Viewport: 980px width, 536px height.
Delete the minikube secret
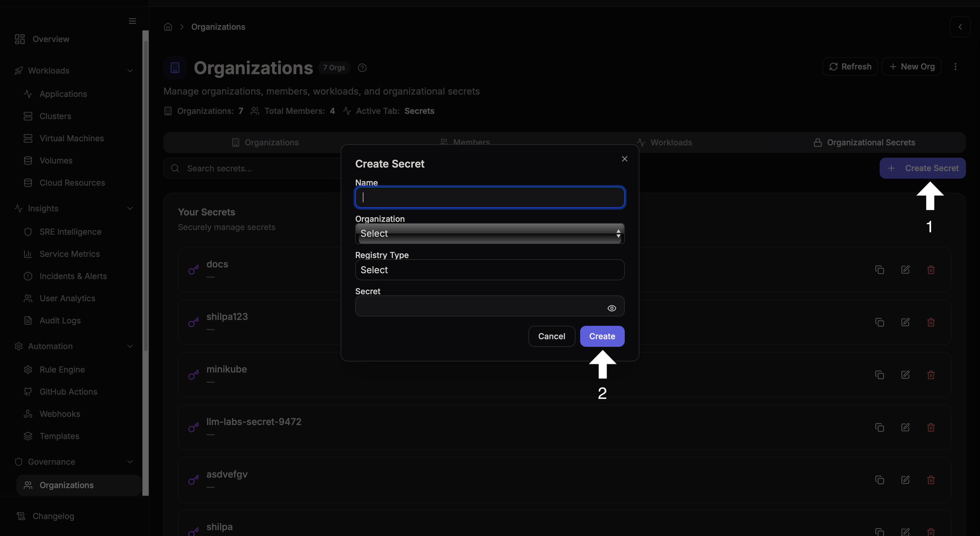[930, 375]
